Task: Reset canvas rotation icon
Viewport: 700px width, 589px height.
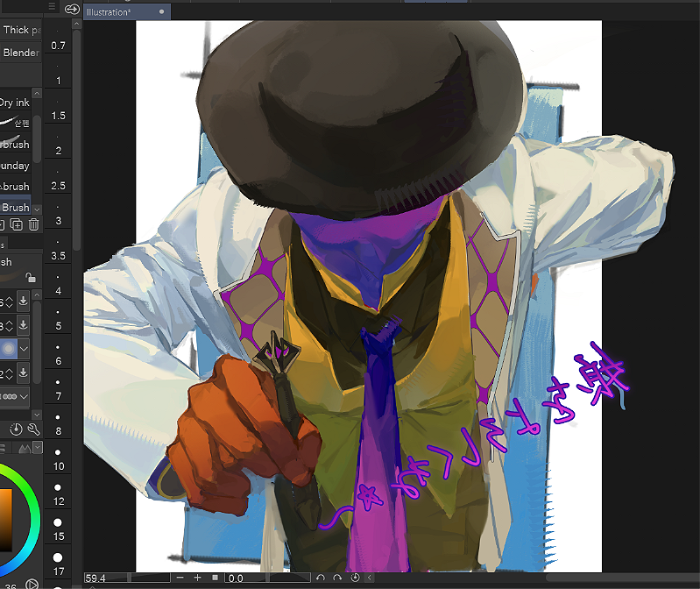Action: point(356,578)
